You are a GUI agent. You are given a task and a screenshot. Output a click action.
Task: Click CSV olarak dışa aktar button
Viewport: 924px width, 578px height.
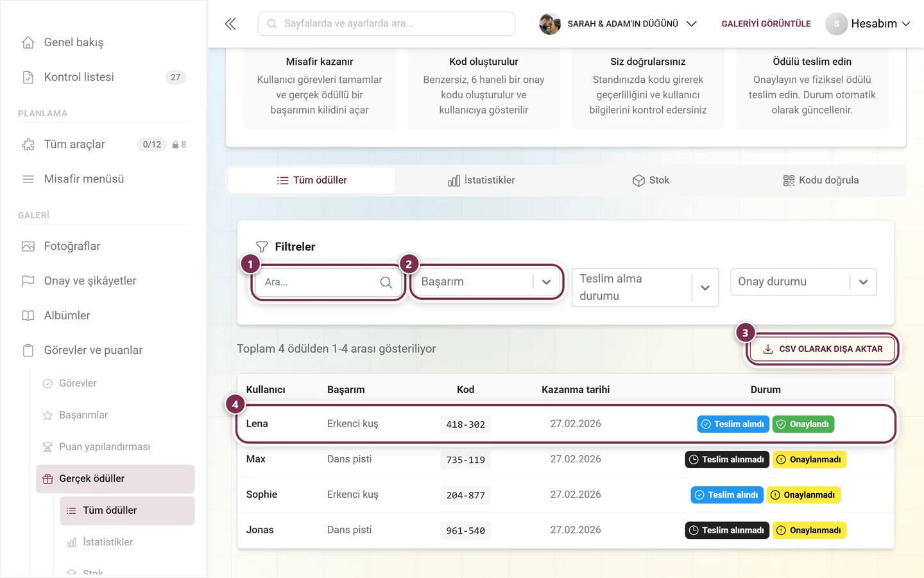[x=823, y=349]
